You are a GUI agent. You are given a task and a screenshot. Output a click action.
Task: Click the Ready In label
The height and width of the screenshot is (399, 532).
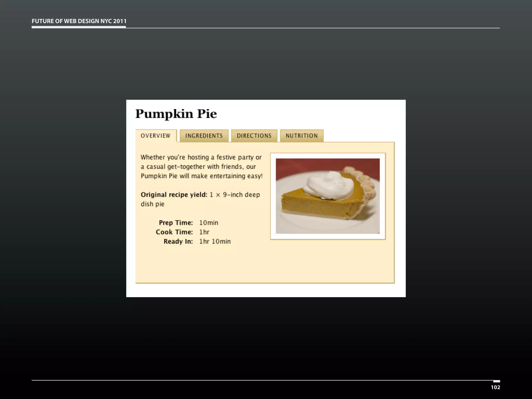178,241
